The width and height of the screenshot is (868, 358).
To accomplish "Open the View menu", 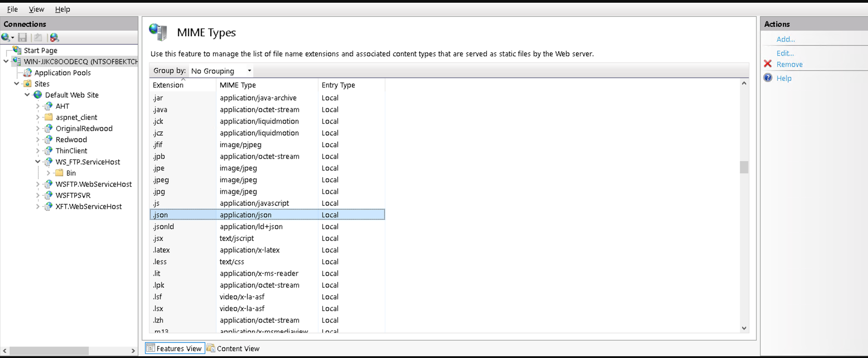I will [x=36, y=9].
